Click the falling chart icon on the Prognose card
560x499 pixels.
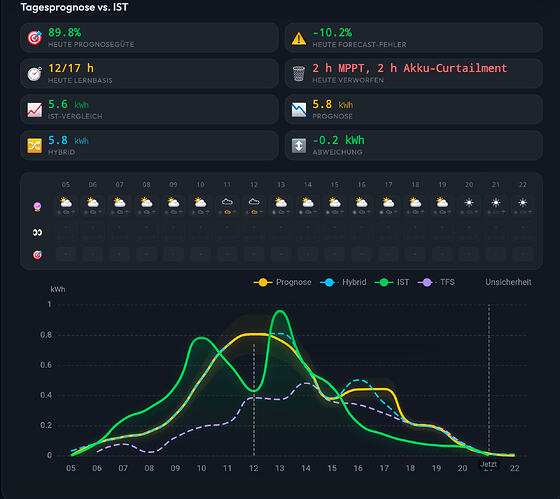click(299, 110)
